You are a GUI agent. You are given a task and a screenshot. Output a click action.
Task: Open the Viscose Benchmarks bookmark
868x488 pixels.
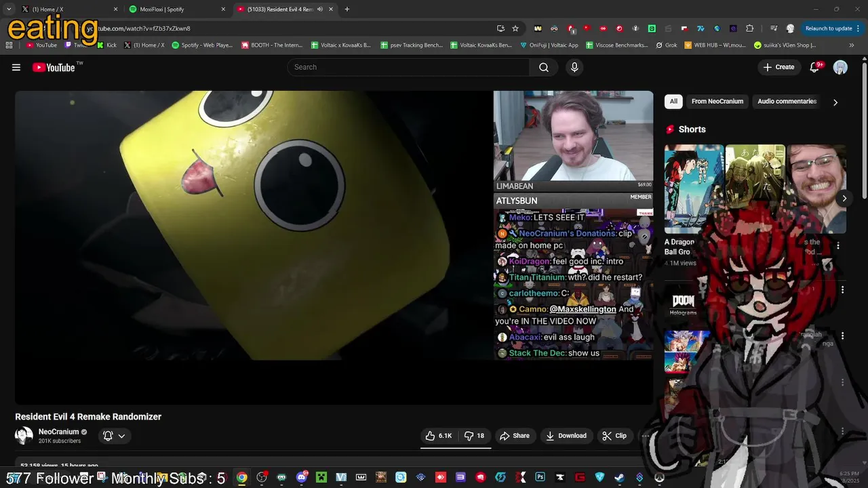point(616,45)
